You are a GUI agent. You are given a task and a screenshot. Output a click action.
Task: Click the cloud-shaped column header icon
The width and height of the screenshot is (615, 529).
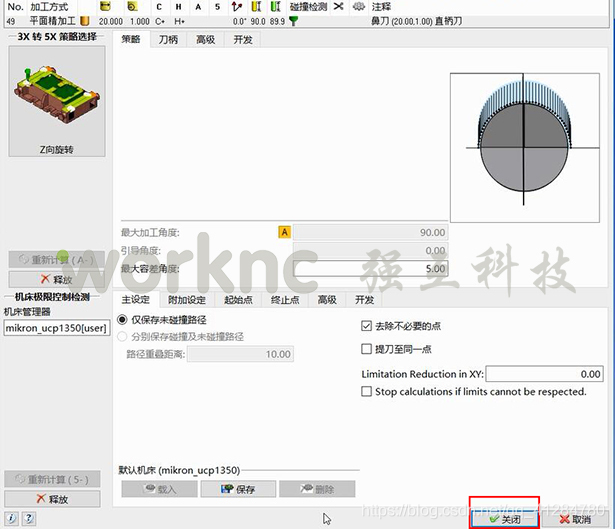click(x=358, y=6)
